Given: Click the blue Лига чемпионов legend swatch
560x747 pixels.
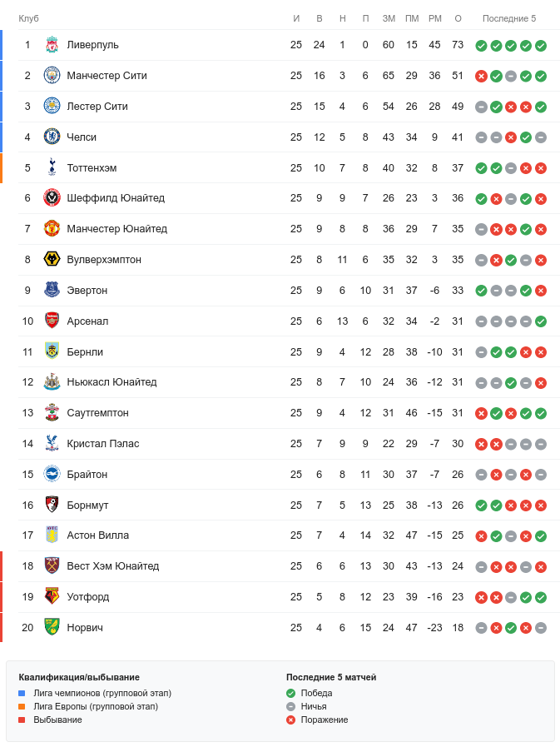Looking at the screenshot, I should [22, 693].
